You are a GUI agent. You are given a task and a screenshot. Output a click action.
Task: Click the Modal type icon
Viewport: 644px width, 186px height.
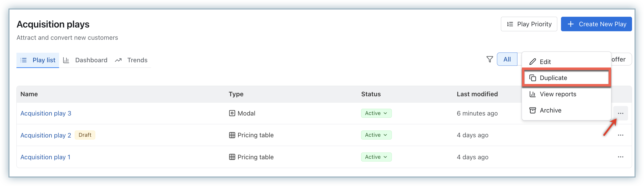(232, 113)
